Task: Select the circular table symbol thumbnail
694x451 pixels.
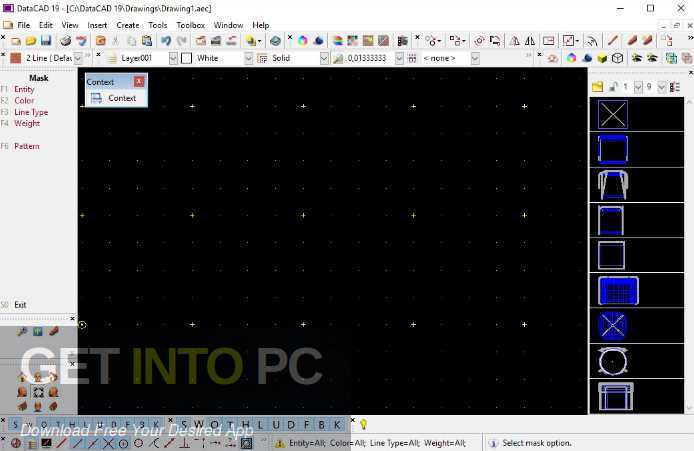Action: coord(613,361)
